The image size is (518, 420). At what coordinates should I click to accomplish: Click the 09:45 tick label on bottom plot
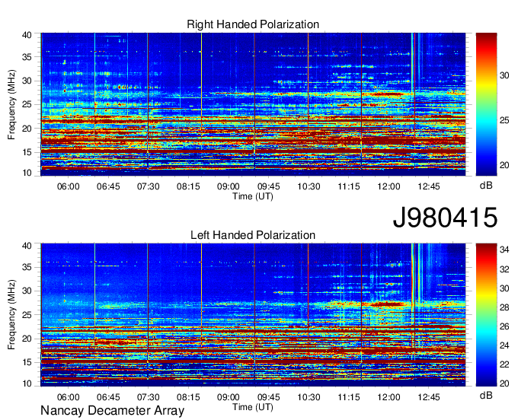(x=268, y=397)
